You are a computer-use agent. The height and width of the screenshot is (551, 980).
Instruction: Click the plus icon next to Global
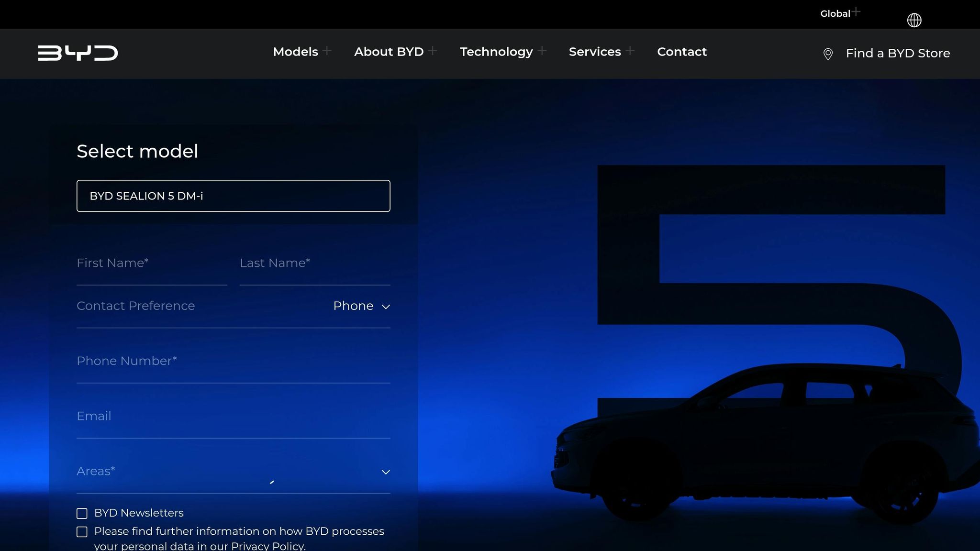(x=856, y=12)
